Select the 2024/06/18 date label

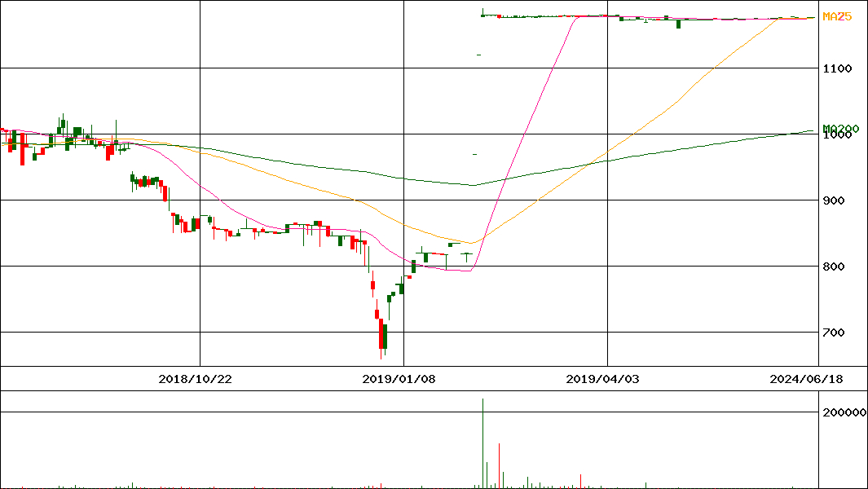tap(808, 379)
